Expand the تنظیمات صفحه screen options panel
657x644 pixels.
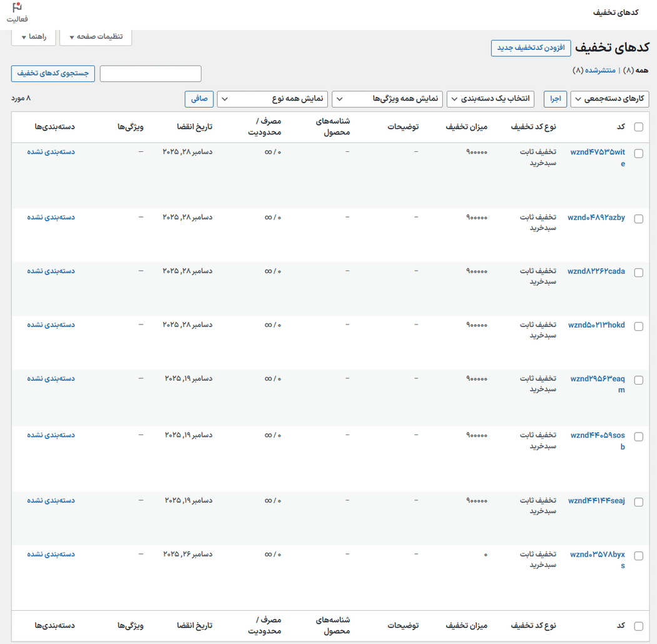tap(95, 36)
